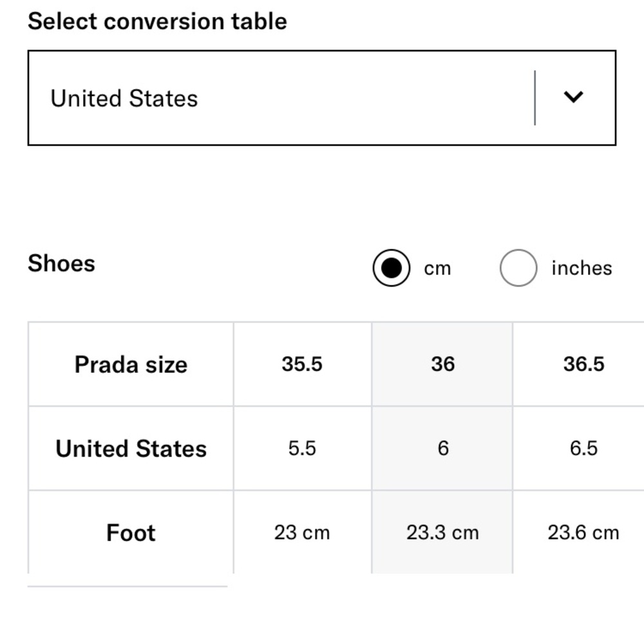Viewport: 644px width, 644px height.
Task: Click the cm label text
Action: coord(437,269)
